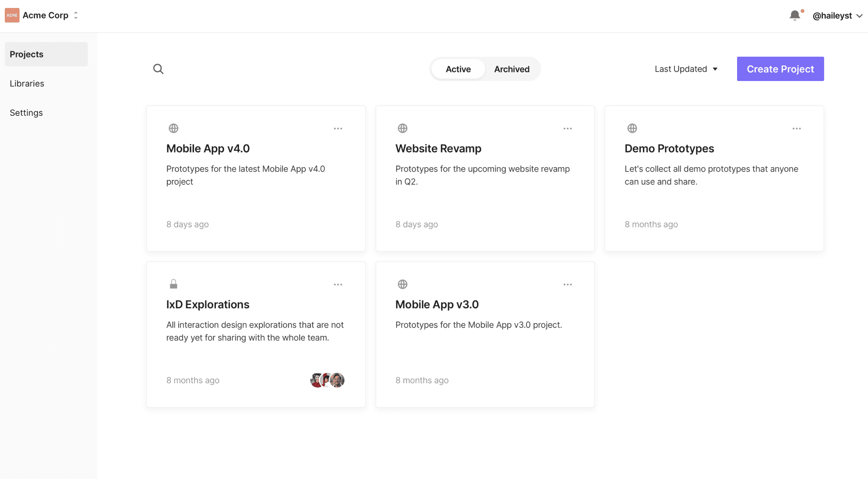Click the search magnifier icon
868x479 pixels.
pyautogui.click(x=158, y=69)
